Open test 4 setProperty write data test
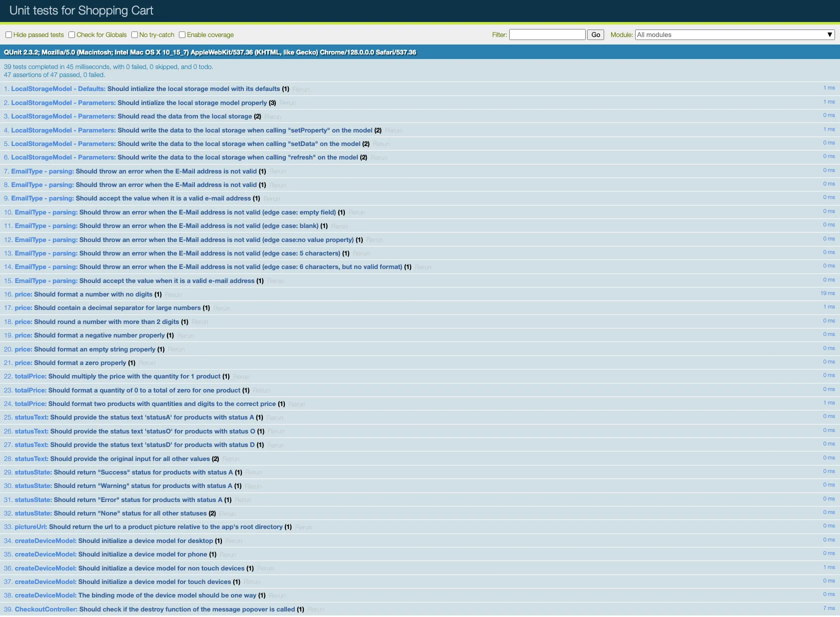 [x=244, y=130]
